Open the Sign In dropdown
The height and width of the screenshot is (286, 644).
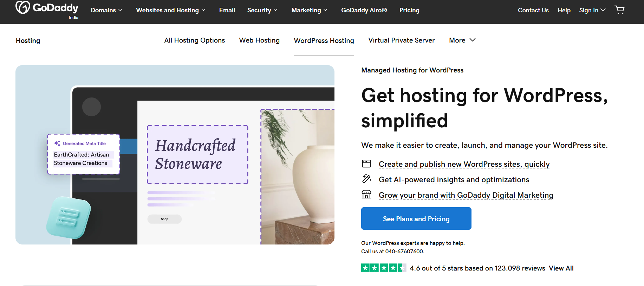[x=592, y=10]
